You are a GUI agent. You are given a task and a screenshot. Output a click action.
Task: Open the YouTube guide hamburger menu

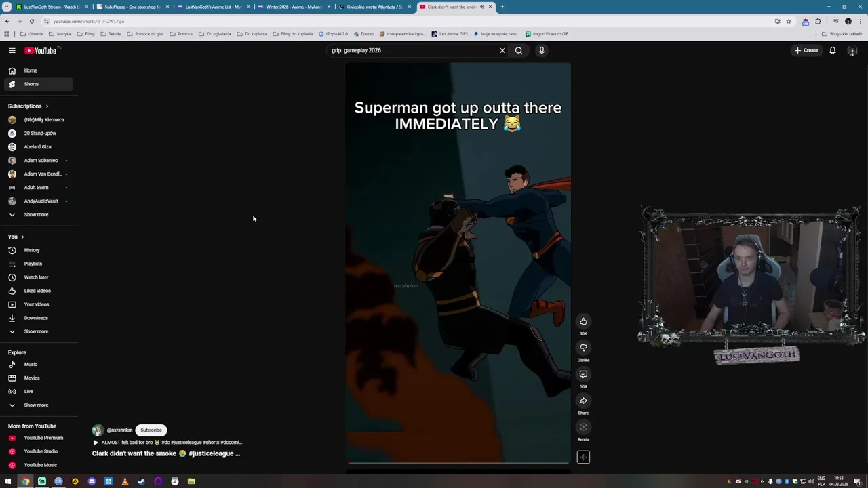pyautogui.click(x=12, y=50)
